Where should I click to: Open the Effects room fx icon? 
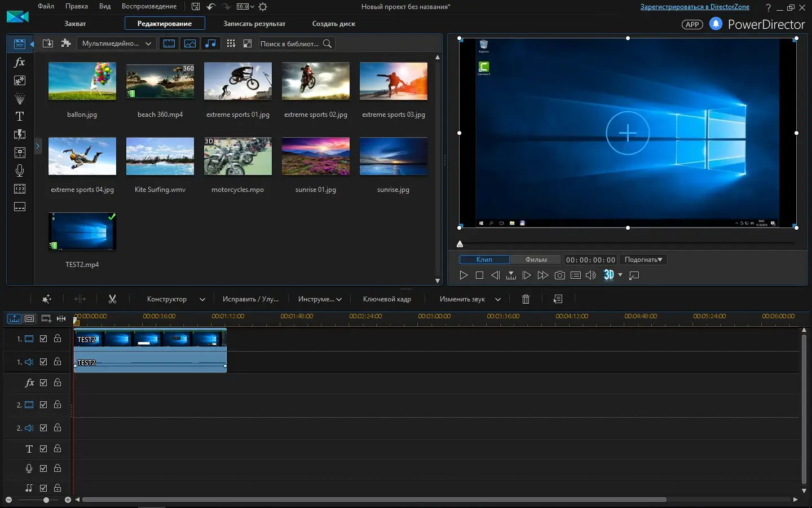[x=20, y=62]
